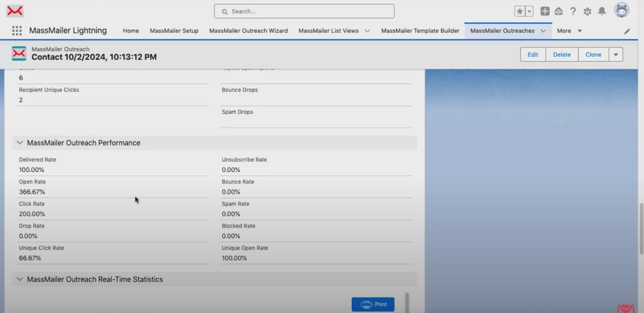This screenshot has width=644, height=313.
Task: Open the MassMailer List Views tab
Action: point(328,31)
